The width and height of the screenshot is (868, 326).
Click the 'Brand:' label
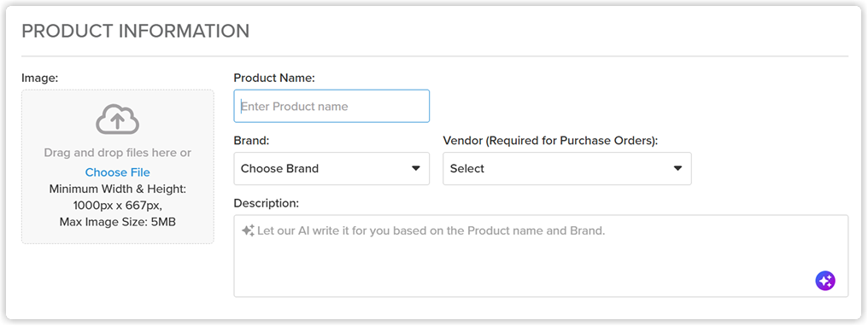point(251,141)
